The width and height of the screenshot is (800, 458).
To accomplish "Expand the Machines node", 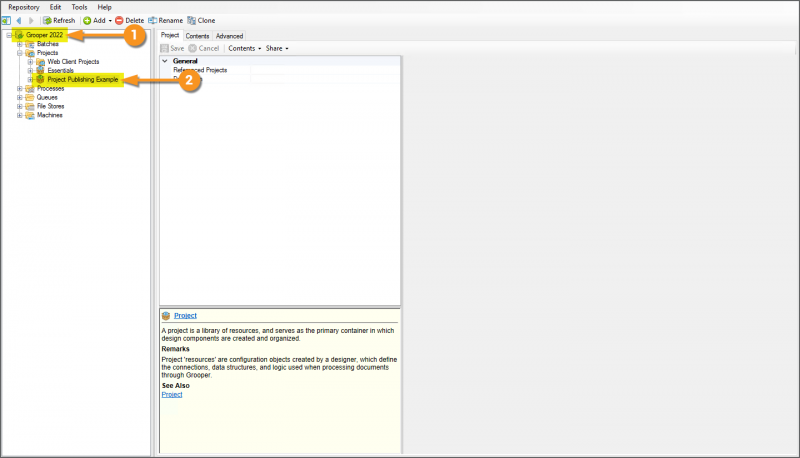I will point(19,115).
